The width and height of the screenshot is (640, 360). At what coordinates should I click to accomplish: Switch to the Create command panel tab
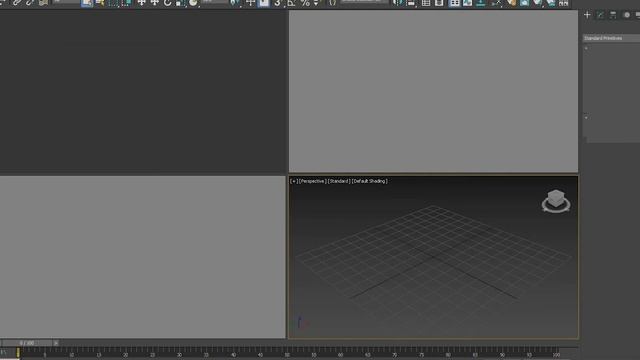click(587, 15)
